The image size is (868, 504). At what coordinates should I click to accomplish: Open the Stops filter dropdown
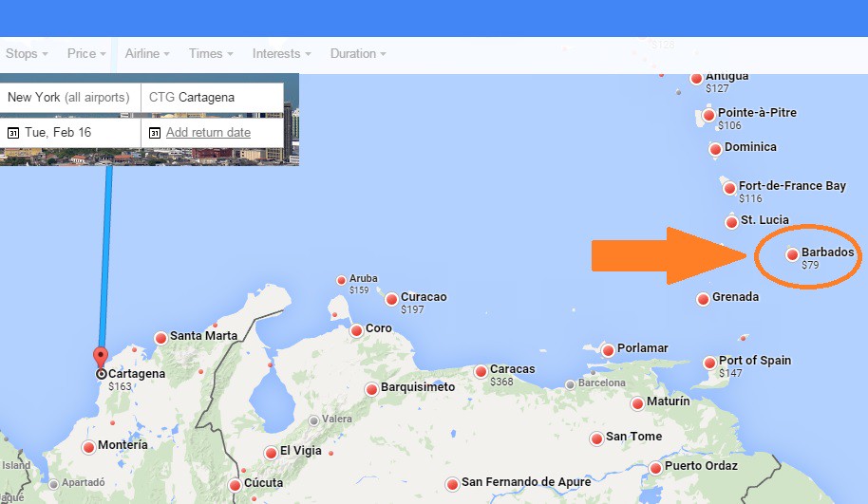(x=27, y=54)
